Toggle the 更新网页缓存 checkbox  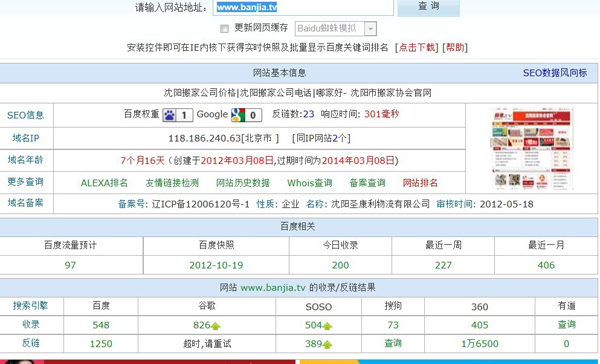[225, 29]
